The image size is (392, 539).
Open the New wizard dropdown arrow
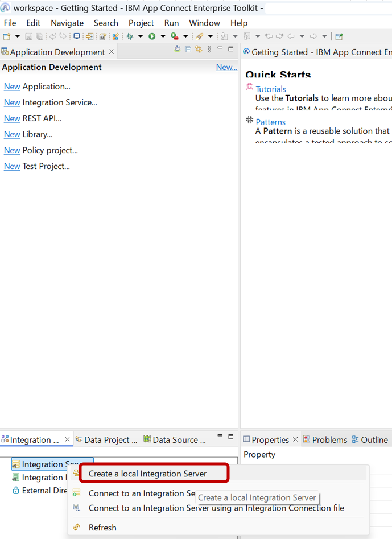pyautogui.click(x=18, y=36)
